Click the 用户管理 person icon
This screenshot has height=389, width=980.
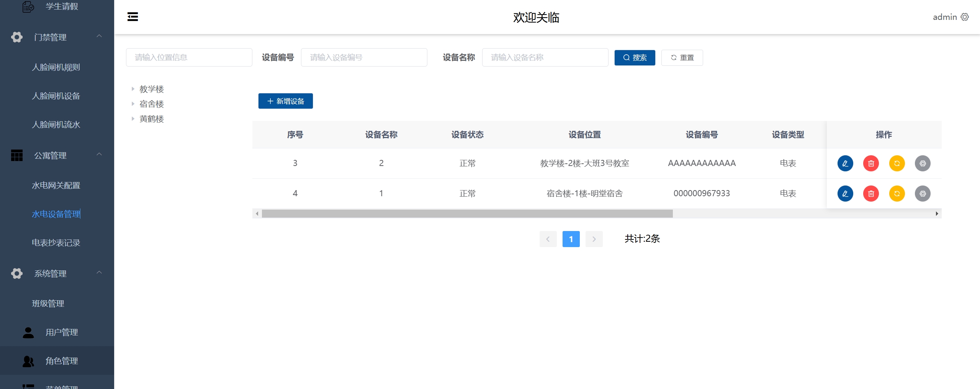[28, 332]
